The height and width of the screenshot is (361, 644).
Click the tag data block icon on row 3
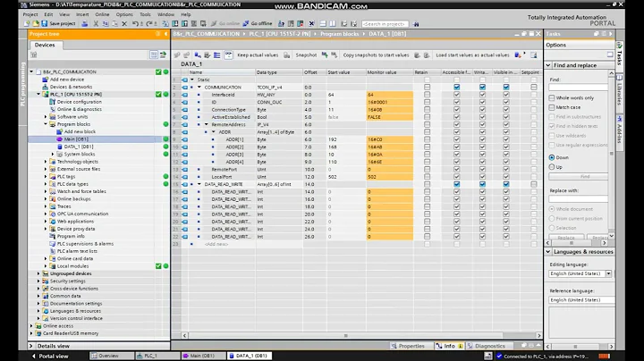[x=185, y=95]
